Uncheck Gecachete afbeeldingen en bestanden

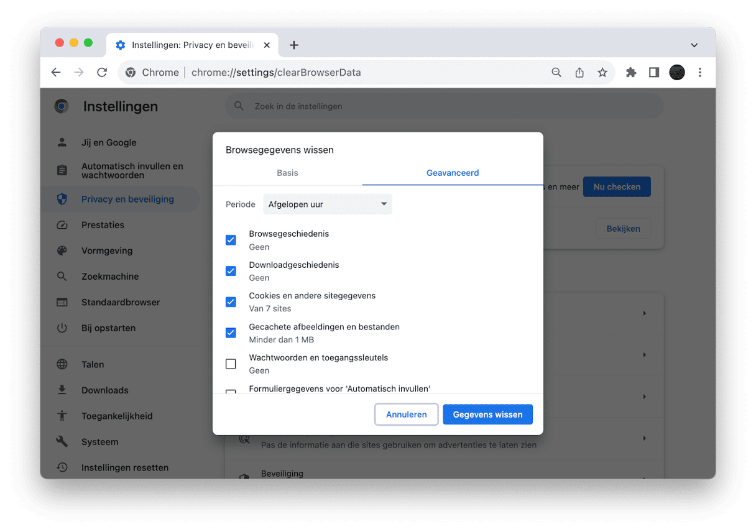pos(231,333)
